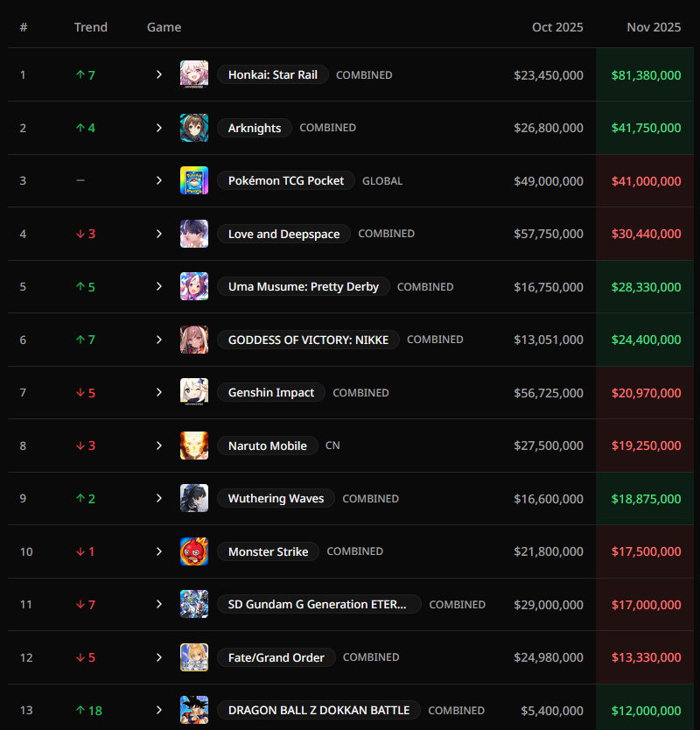Click the Wuthering Waves game icon
The width and height of the screenshot is (700, 730).
click(x=194, y=498)
